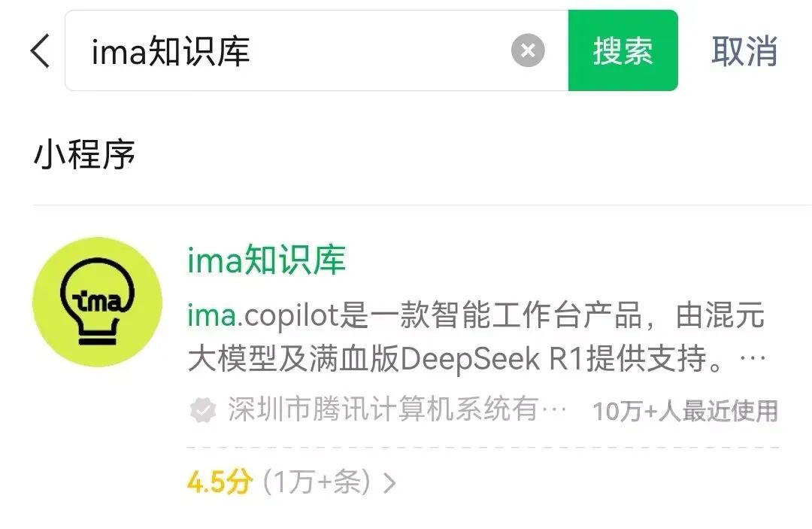Open the 4.5分 rating score

point(220,482)
